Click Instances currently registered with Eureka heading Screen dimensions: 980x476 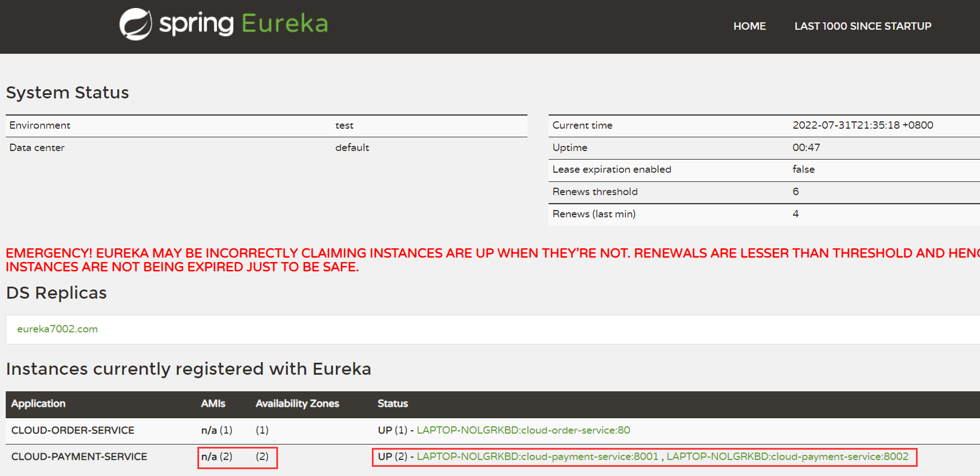coord(189,369)
